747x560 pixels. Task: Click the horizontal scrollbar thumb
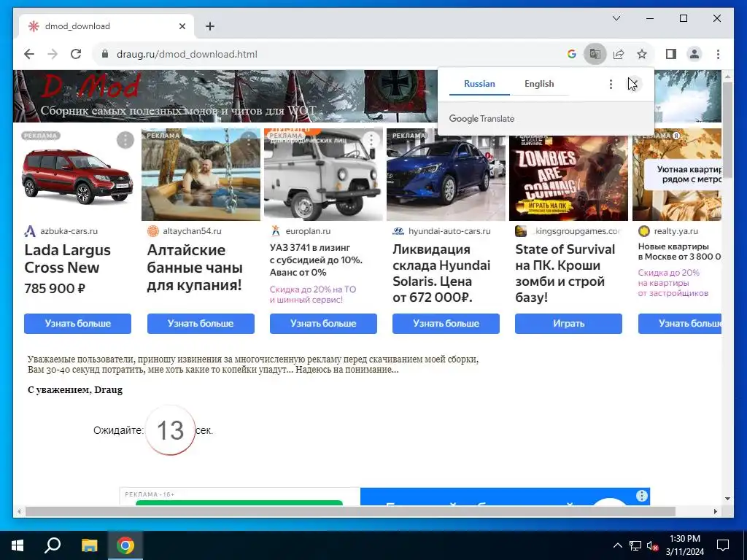350,511
